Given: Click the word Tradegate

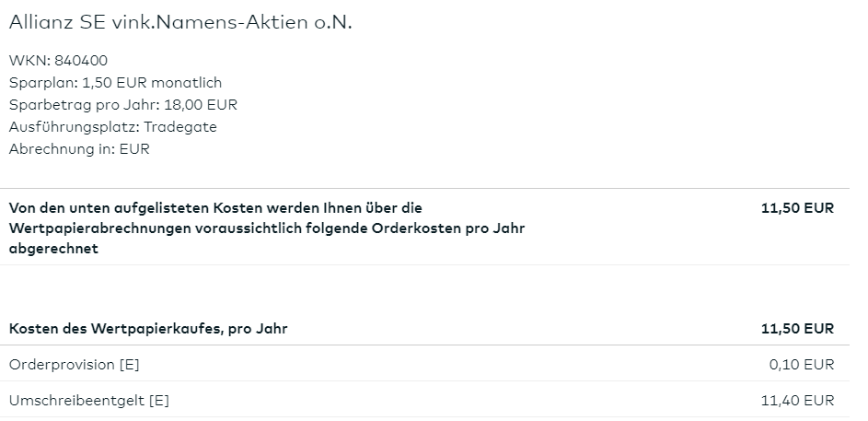Looking at the screenshot, I should 180,127.
